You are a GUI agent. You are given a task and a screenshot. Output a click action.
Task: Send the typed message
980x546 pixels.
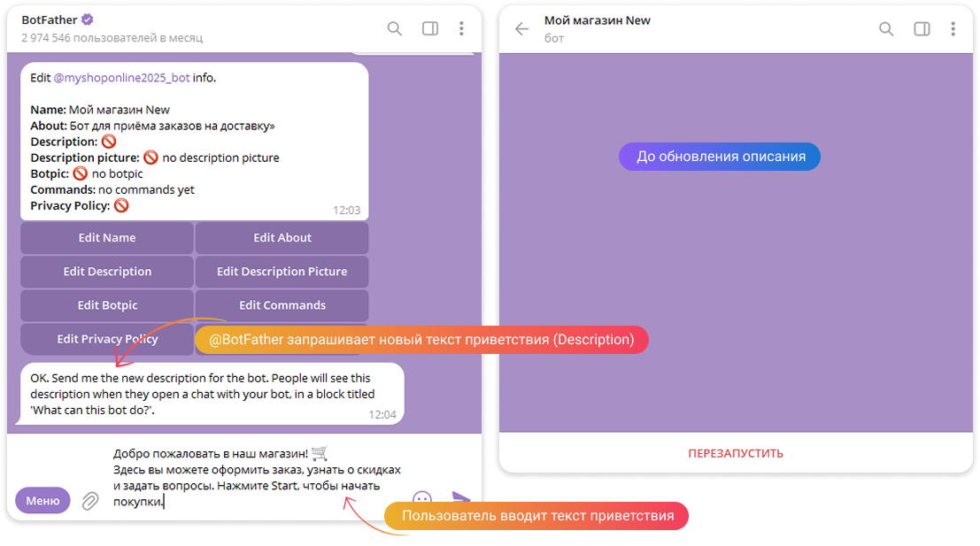click(x=460, y=497)
